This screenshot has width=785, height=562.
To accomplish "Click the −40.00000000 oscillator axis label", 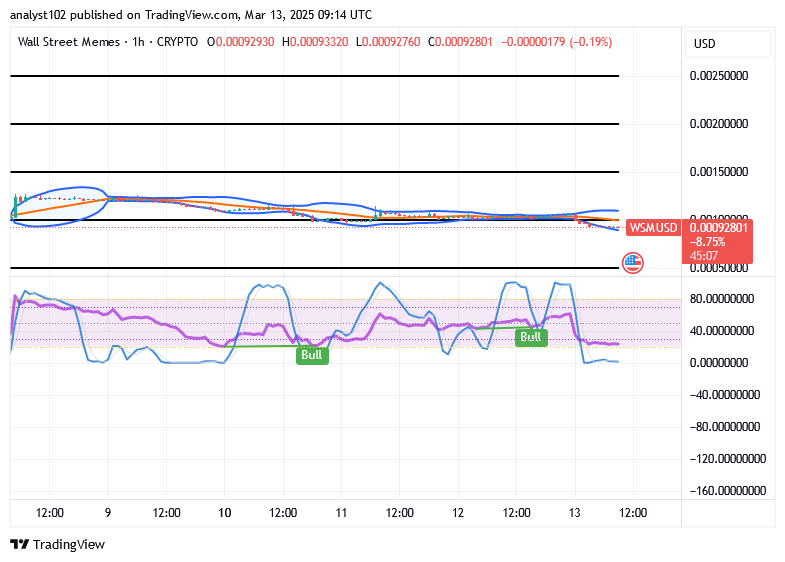I will [724, 395].
